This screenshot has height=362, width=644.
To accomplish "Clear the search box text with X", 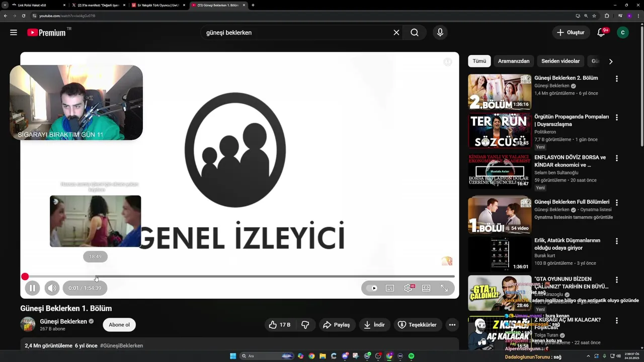I will tap(396, 33).
